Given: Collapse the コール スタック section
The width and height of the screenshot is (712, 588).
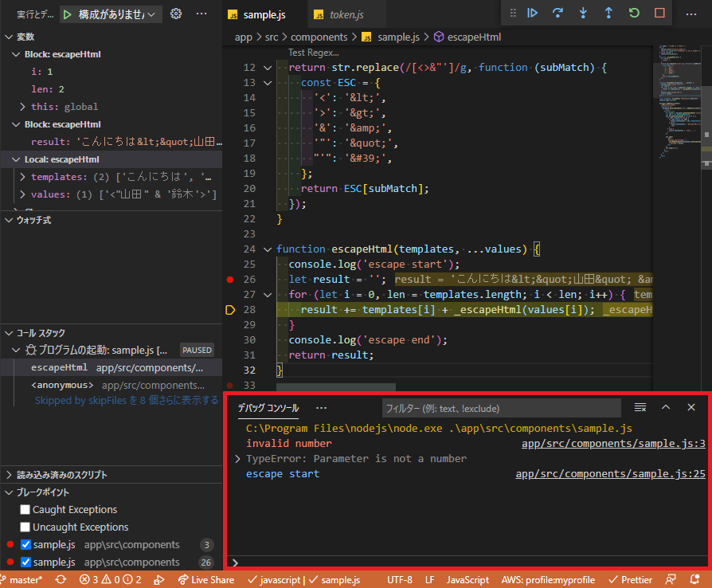Looking at the screenshot, I should 9,333.
